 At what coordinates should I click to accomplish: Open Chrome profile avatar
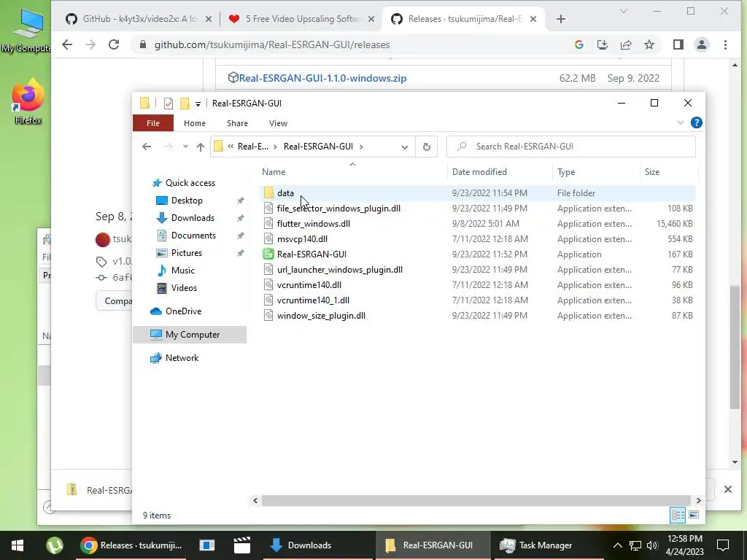click(x=702, y=44)
